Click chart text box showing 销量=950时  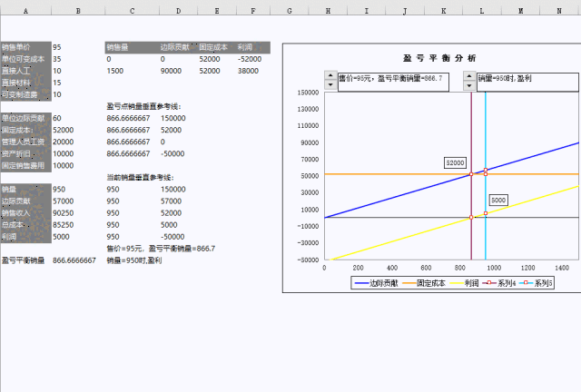pyautogui.click(x=527, y=82)
